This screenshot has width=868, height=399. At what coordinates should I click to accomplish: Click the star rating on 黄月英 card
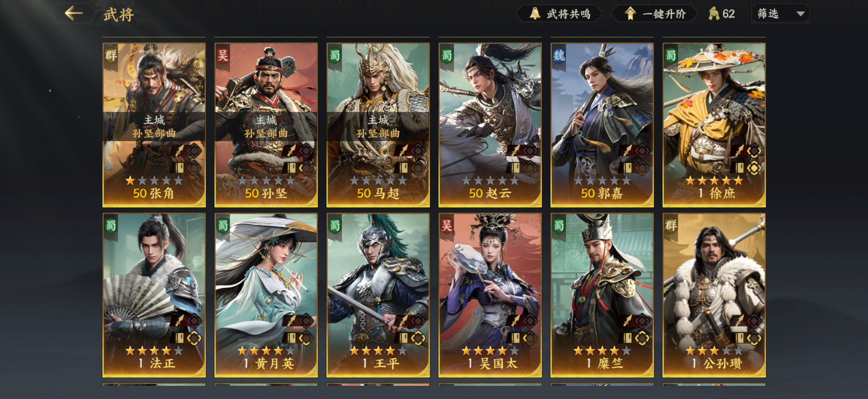(x=266, y=351)
